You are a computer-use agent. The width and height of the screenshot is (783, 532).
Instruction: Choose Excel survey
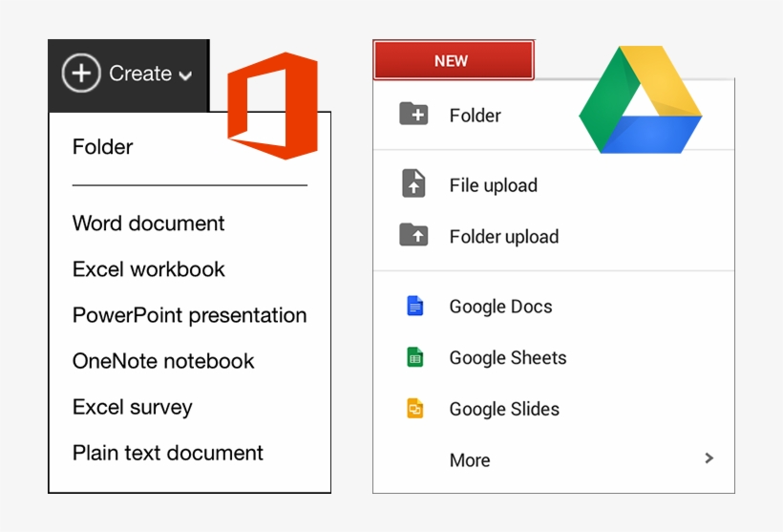[x=133, y=407]
